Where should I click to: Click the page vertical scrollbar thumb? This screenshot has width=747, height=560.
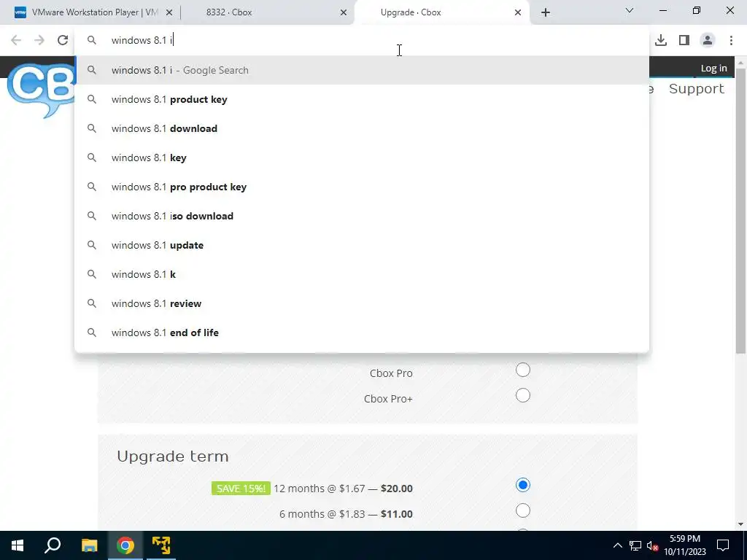(x=740, y=209)
